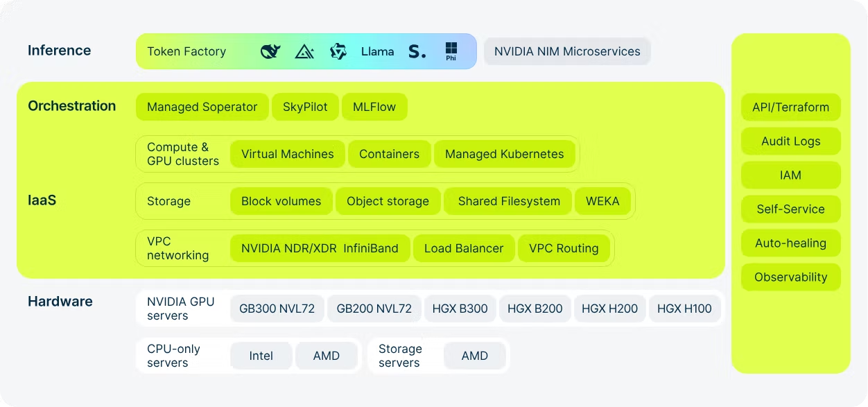Click the Inference layer heading
Viewport: 868px width, 407px height.
tap(60, 51)
